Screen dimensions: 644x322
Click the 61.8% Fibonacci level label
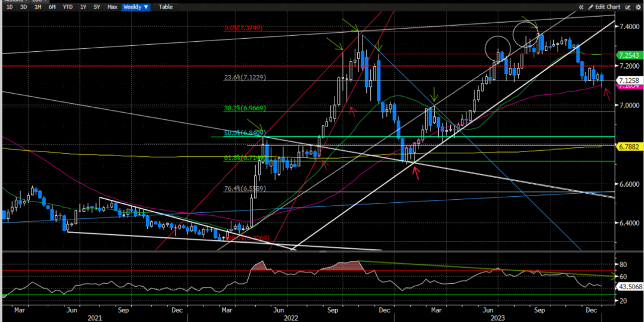pyautogui.click(x=245, y=158)
